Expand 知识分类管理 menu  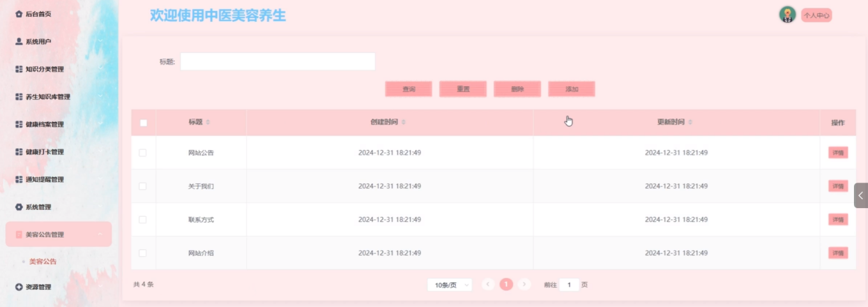tap(59, 69)
